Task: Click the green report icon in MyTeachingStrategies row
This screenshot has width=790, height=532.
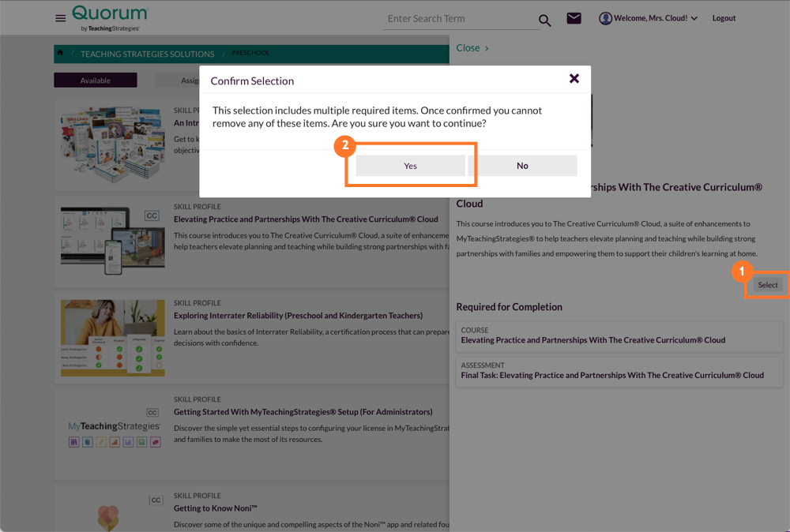Action: tap(142, 442)
